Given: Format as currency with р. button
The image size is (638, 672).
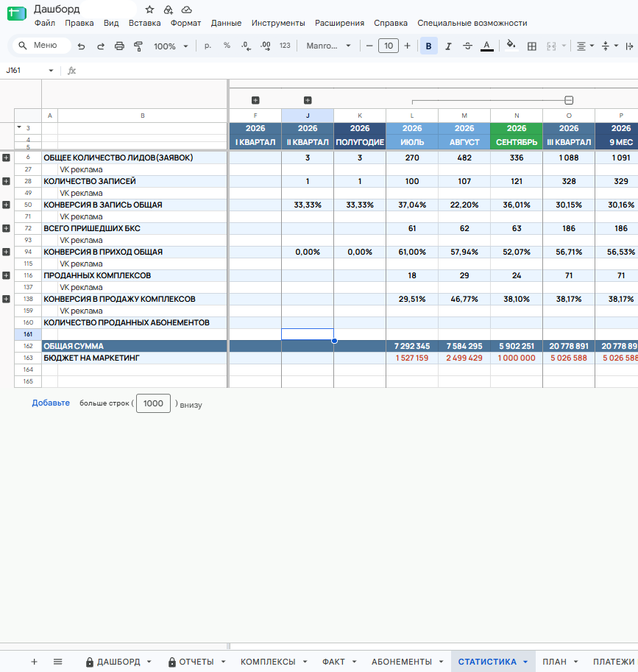Looking at the screenshot, I should [x=208, y=46].
